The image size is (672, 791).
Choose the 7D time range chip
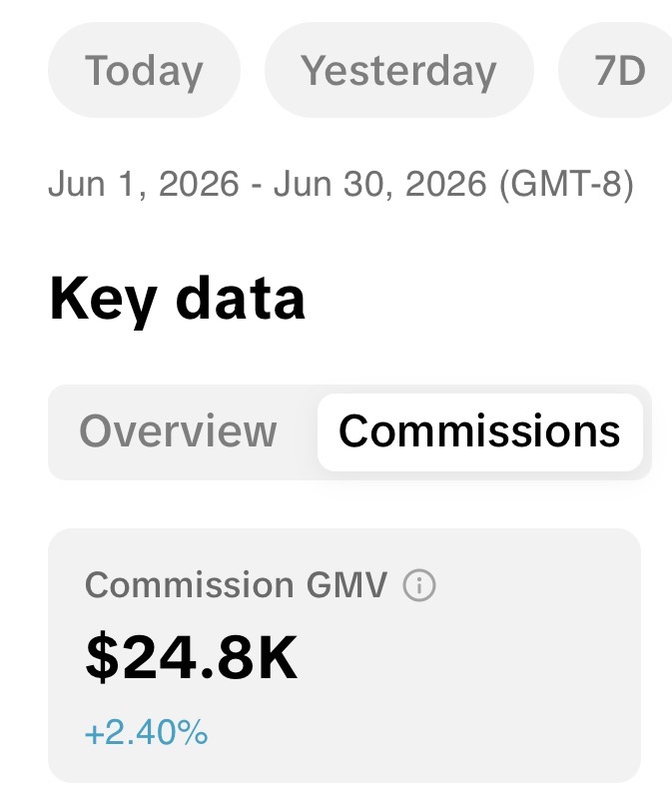pyautogui.click(x=616, y=70)
